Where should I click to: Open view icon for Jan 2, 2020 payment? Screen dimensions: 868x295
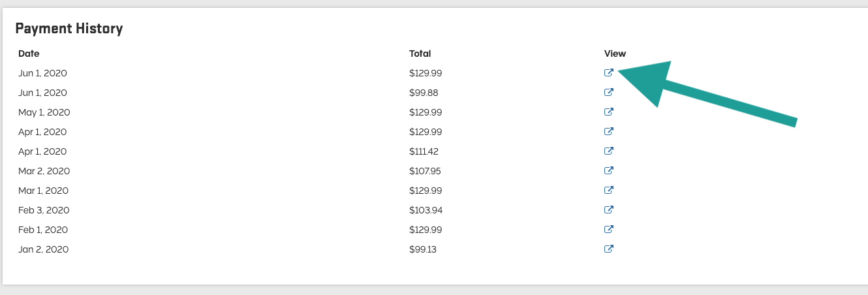tap(608, 249)
